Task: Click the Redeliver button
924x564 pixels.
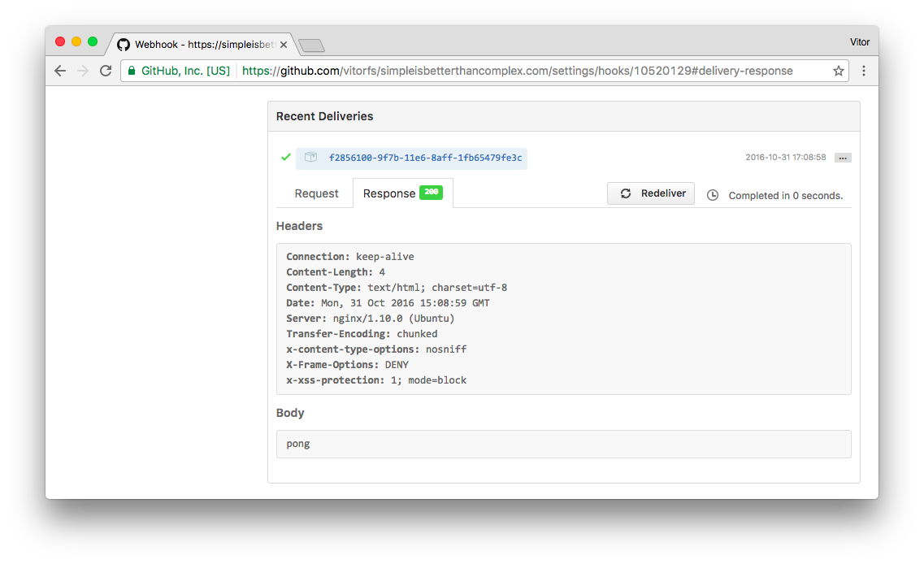Action: click(x=651, y=193)
